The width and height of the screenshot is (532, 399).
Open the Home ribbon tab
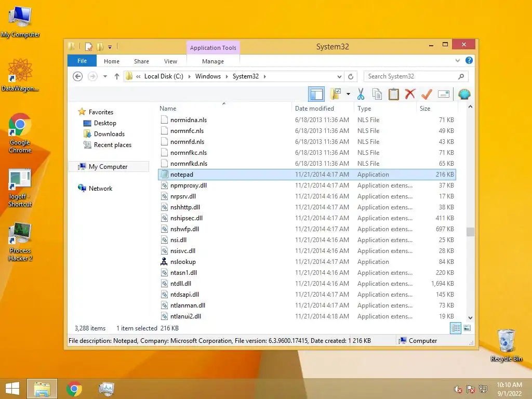coord(112,61)
